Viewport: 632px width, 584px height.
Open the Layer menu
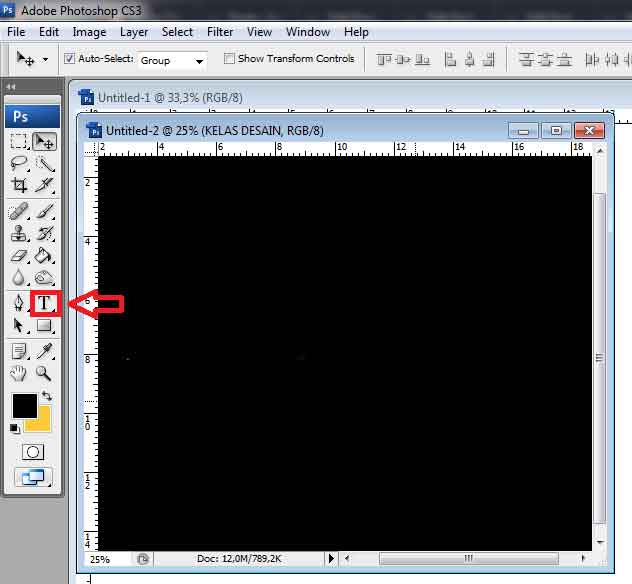pyautogui.click(x=134, y=32)
